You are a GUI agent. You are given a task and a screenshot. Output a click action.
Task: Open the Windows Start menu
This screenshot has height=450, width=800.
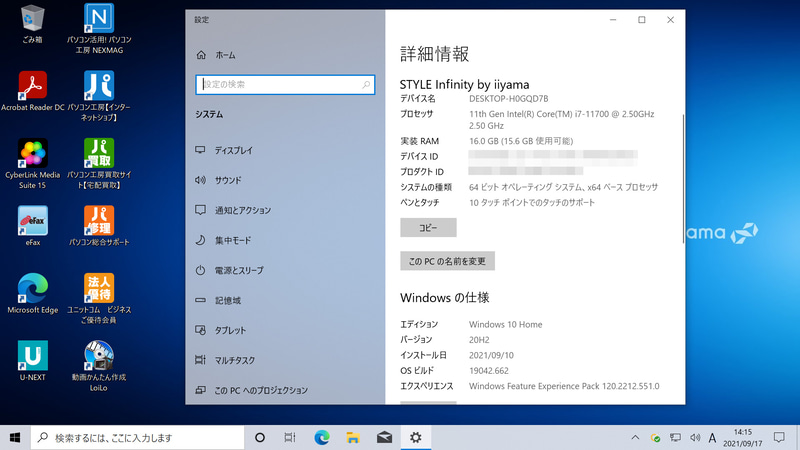pos(15,438)
